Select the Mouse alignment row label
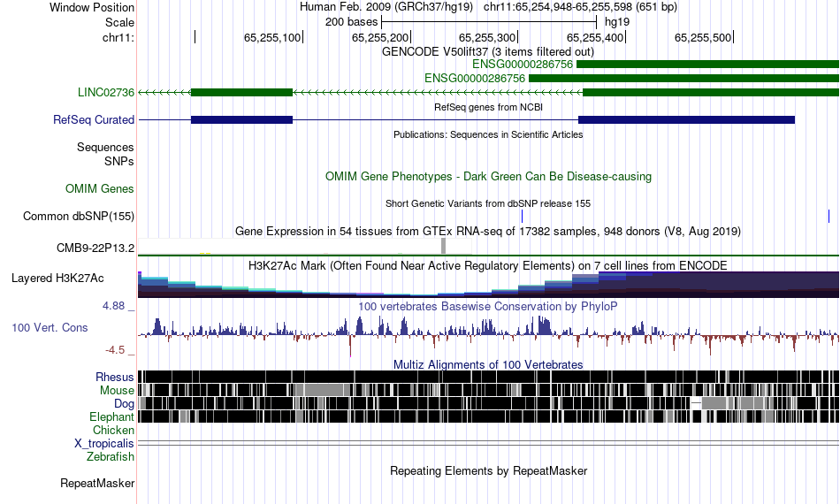840x504 pixels. coord(117,391)
